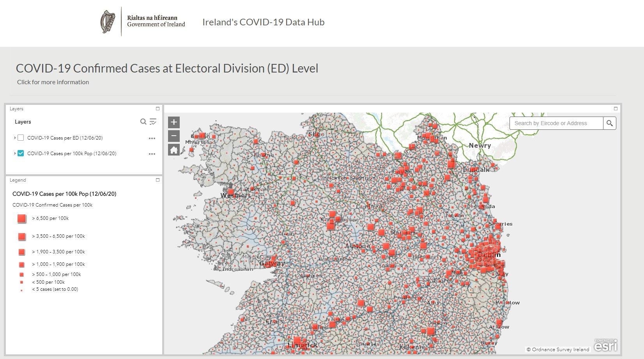Zoom in on the map
The height and width of the screenshot is (359, 644).
[174, 122]
